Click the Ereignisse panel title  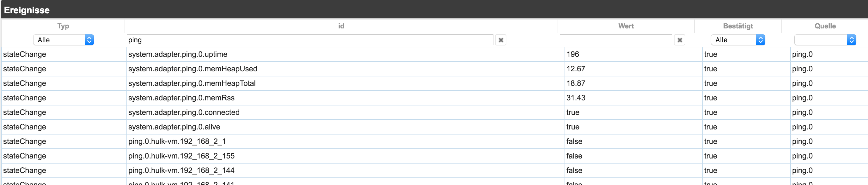coord(27,10)
